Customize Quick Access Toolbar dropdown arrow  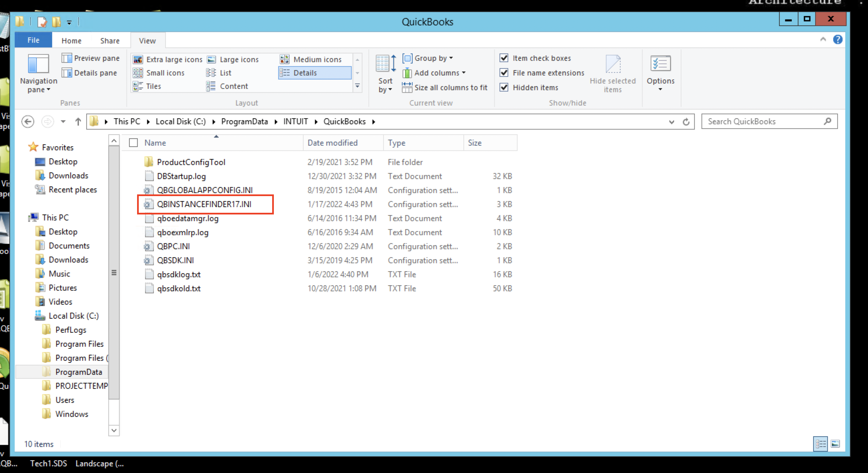[69, 23]
